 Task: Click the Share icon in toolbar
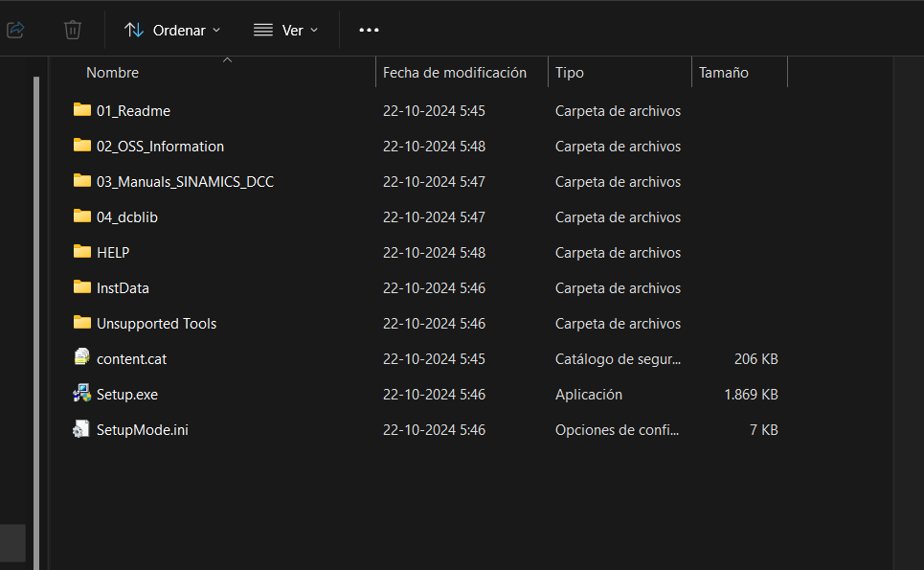14,30
